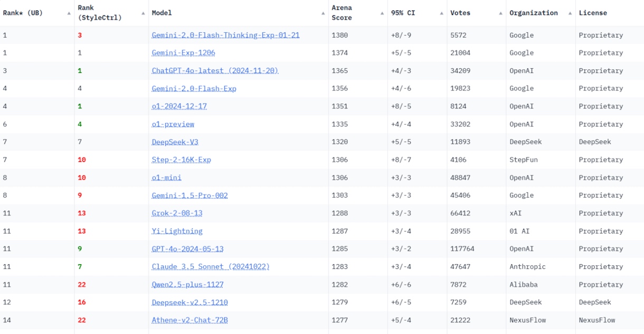Sort by 95% CI column arrow
This screenshot has width=644, height=334.
(442, 13)
